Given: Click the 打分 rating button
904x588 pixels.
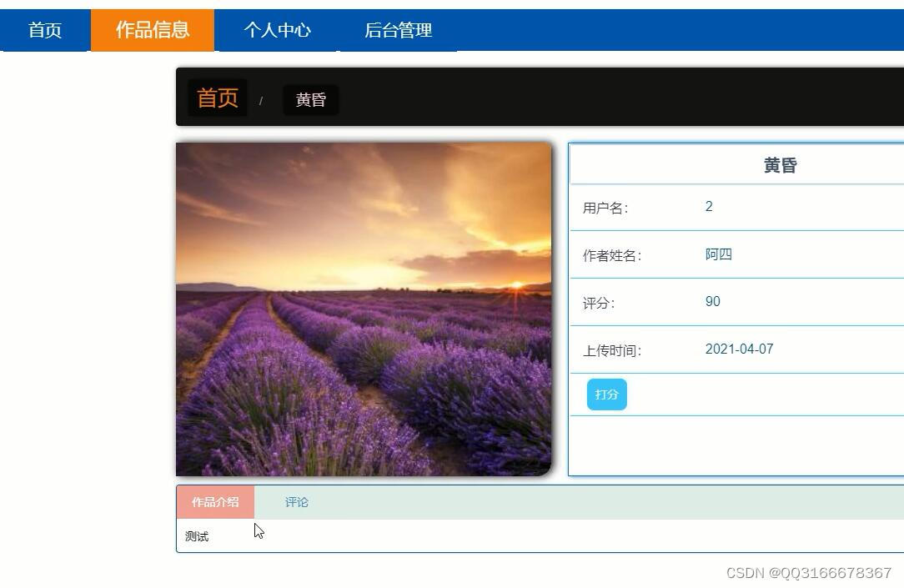Looking at the screenshot, I should (606, 394).
